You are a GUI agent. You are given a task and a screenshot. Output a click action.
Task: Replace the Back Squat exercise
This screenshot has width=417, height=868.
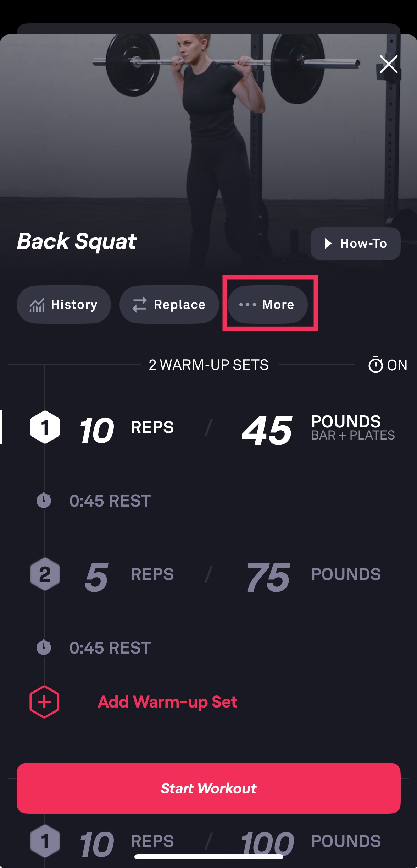click(169, 305)
